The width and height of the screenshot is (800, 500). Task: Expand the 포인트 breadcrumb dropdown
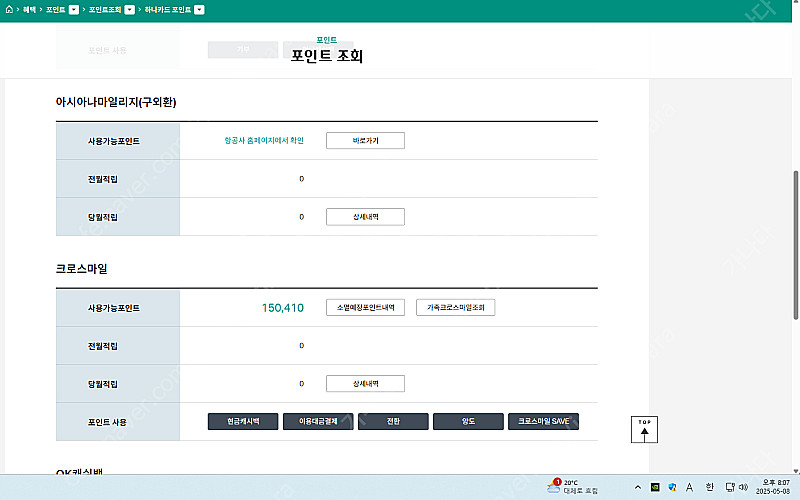point(74,10)
